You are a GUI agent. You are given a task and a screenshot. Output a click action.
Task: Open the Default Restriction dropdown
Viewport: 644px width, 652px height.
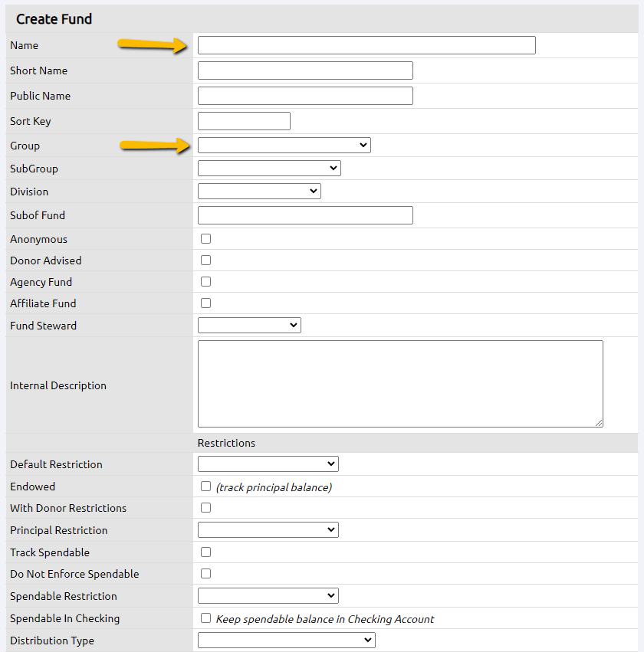coord(268,464)
